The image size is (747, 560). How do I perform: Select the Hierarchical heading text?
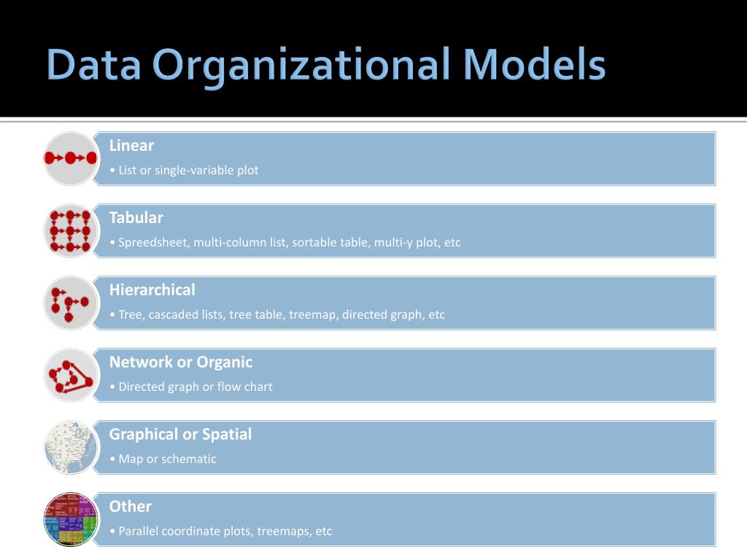[x=152, y=289]
